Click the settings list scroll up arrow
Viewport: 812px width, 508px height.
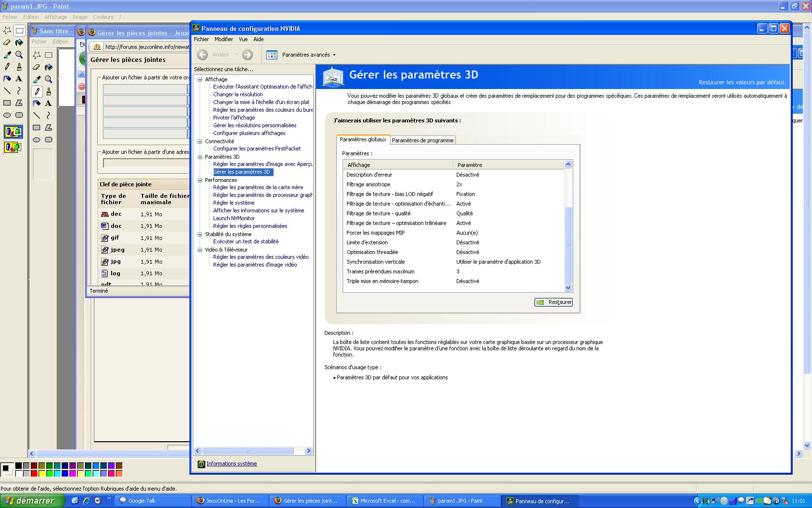tap(568, 164)
